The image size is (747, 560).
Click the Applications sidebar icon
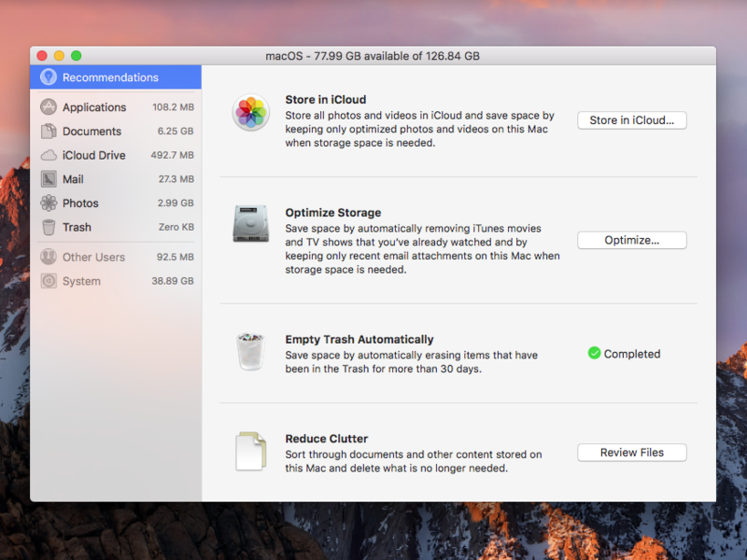[49, 106]
